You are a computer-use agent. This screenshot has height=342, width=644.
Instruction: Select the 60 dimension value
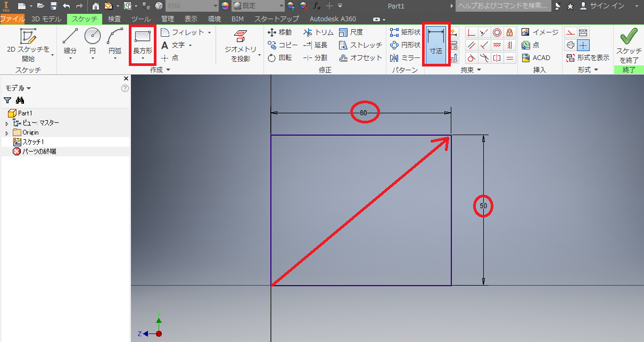click(x=364, y=113)
